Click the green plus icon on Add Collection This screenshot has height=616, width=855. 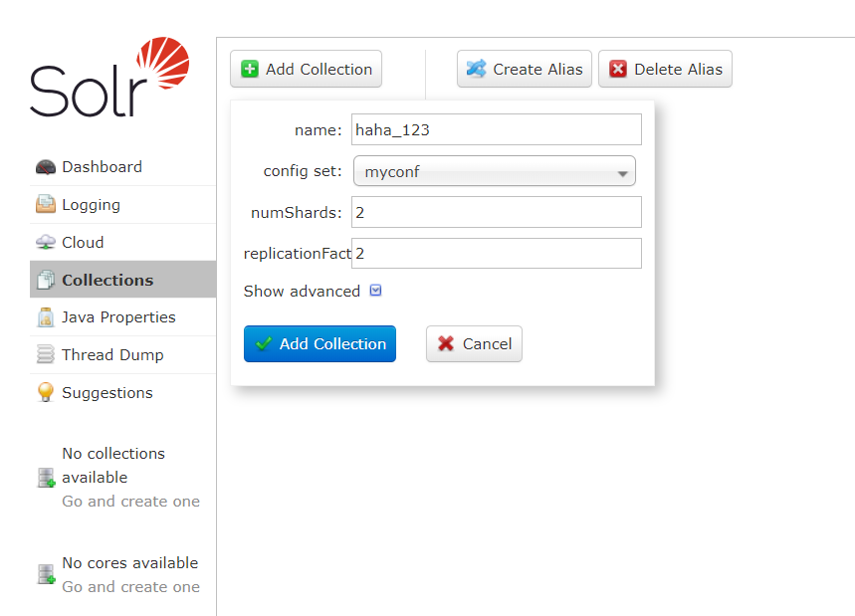[x=249, y=69]
